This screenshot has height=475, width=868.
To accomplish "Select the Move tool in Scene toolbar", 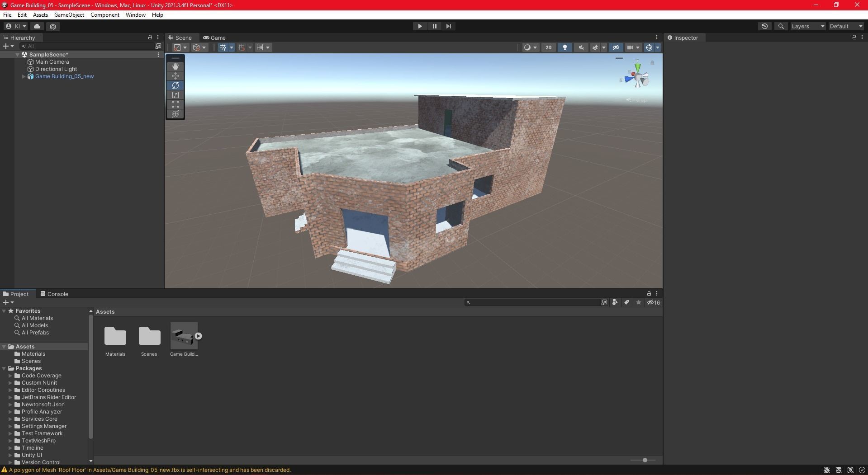I will point(175,76).
